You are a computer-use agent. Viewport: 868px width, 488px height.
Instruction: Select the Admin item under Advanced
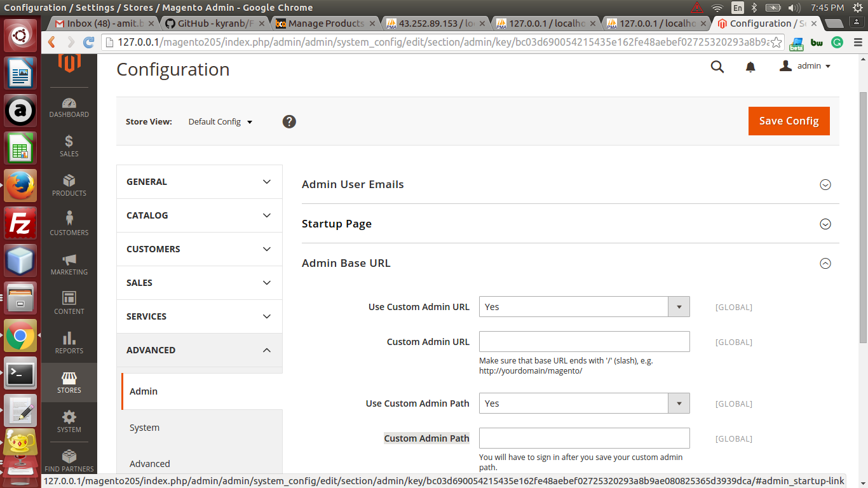(x=201, y=391)
